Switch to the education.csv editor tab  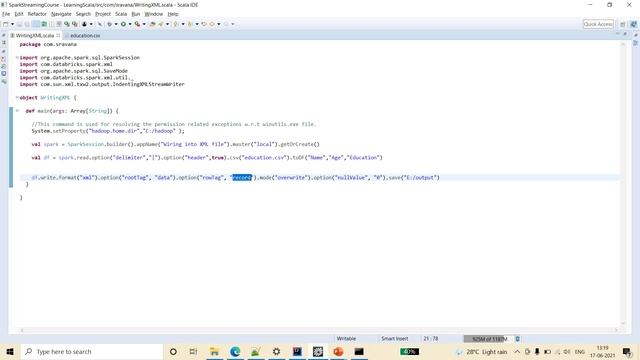pyautogui.click(x=84, y=36)
